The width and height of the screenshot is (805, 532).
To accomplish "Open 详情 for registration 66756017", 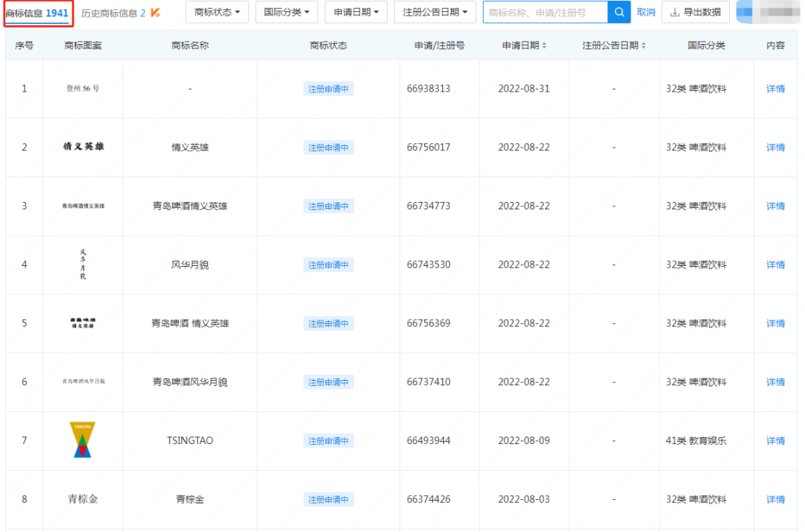I will tap(775, 148).
